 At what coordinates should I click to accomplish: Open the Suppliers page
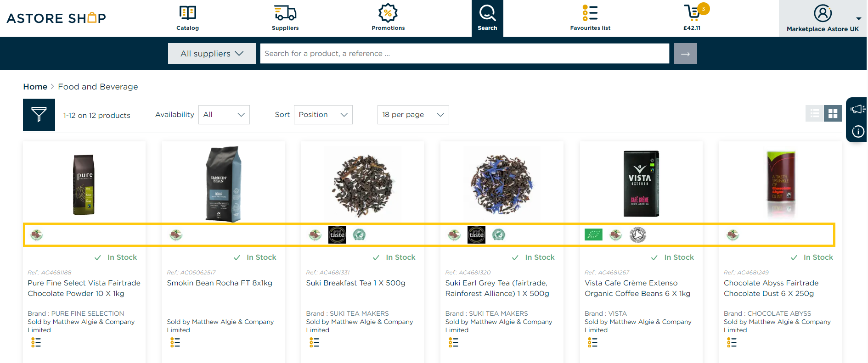point(285,18)
